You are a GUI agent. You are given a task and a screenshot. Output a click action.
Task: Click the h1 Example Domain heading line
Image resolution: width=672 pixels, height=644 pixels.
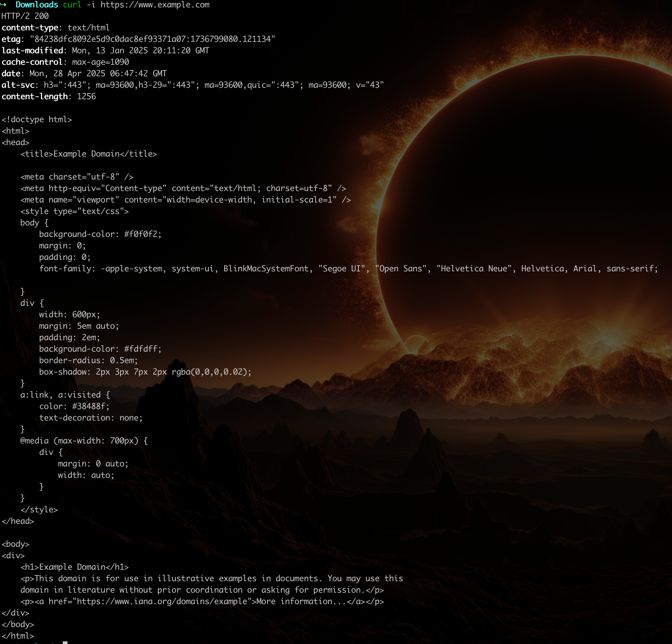click(x=74, y=567)
